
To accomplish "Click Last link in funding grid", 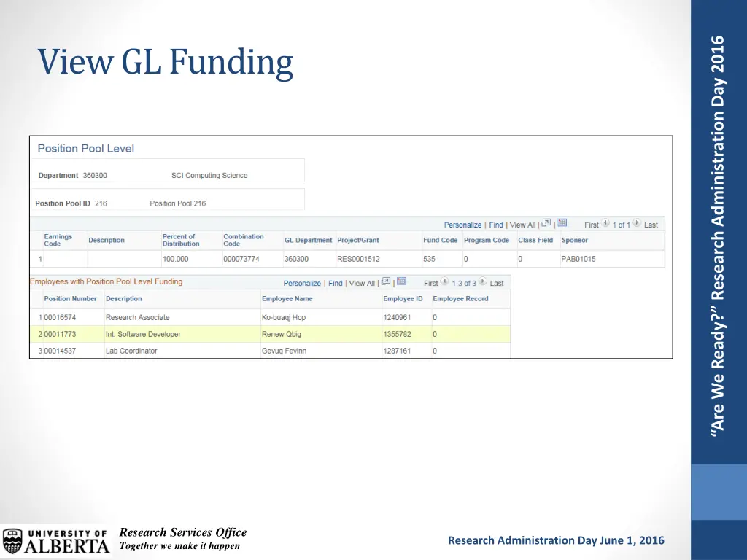I will 651,225.
